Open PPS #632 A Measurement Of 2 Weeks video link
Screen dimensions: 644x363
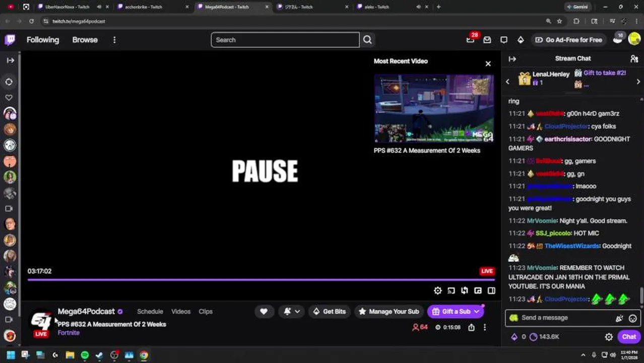(x=427, y=150)
